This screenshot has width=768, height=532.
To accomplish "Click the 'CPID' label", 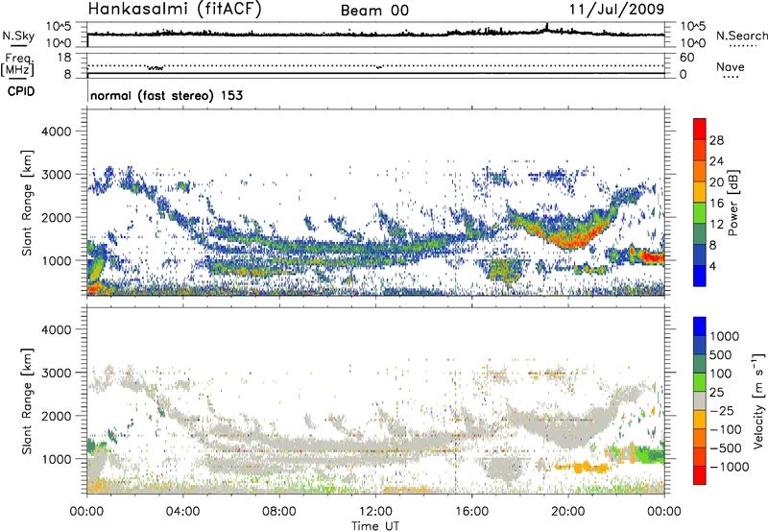I will 21,91.
